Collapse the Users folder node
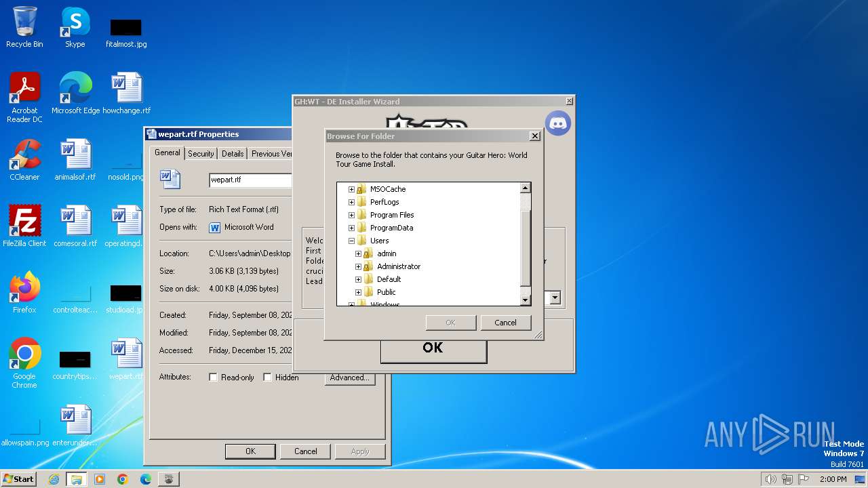 [x=351, y=241]
